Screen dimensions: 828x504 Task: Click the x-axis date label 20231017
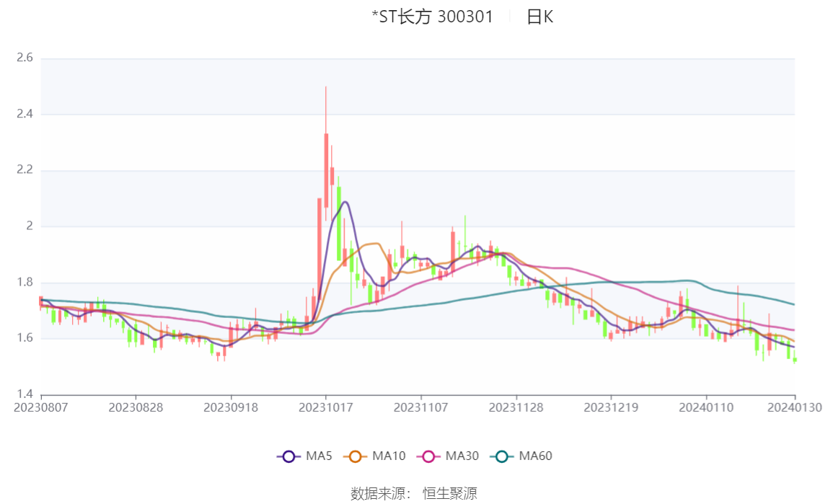click(326, 408)
